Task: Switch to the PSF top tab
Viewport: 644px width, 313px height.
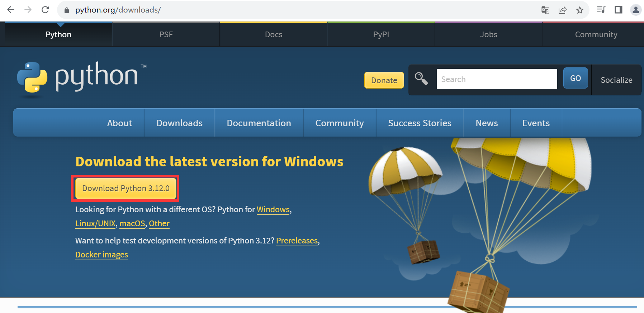Action: point(166,34)
